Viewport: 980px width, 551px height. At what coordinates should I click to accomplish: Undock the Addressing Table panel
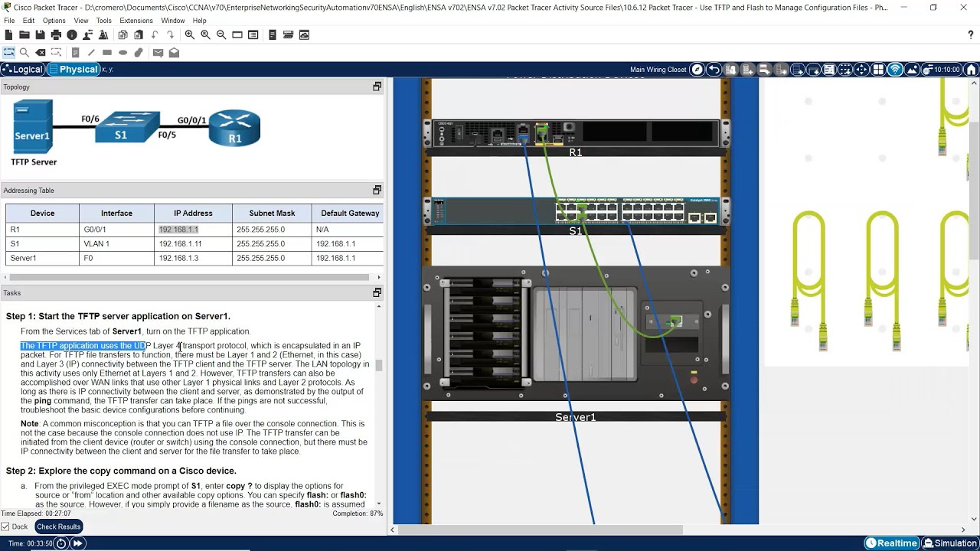[377, 190]
